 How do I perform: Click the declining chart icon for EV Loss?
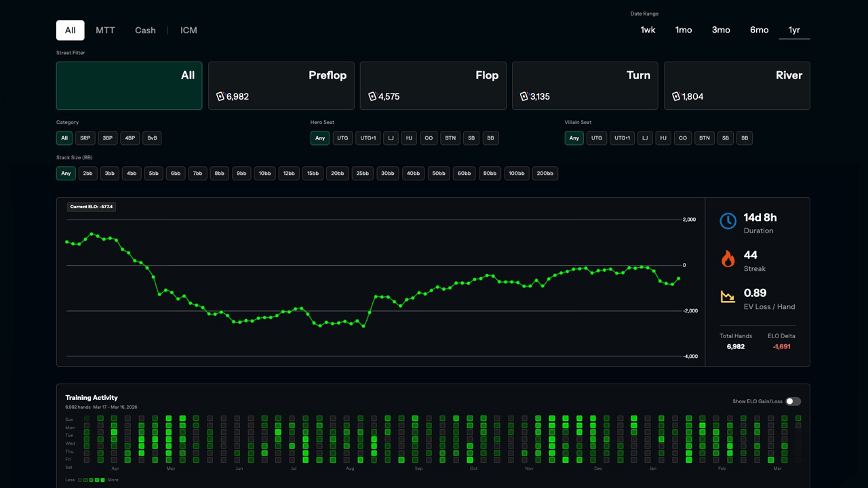tap(728, 297)
